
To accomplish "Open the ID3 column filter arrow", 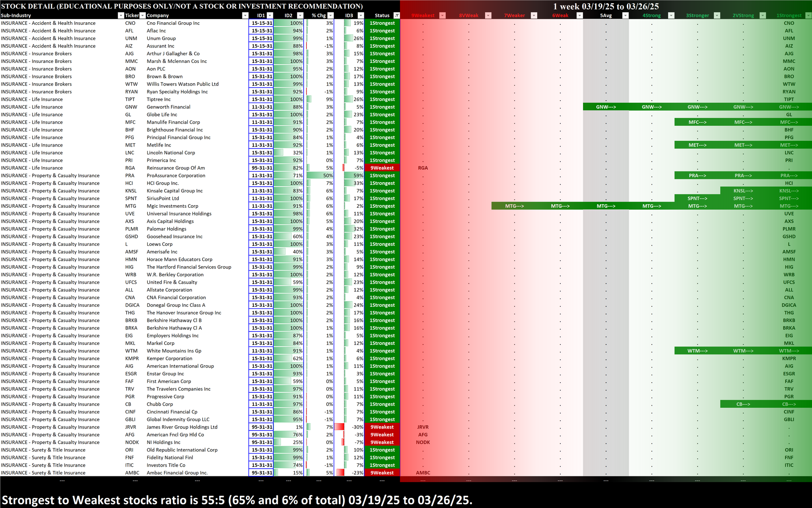I will (x=361, y=15).
